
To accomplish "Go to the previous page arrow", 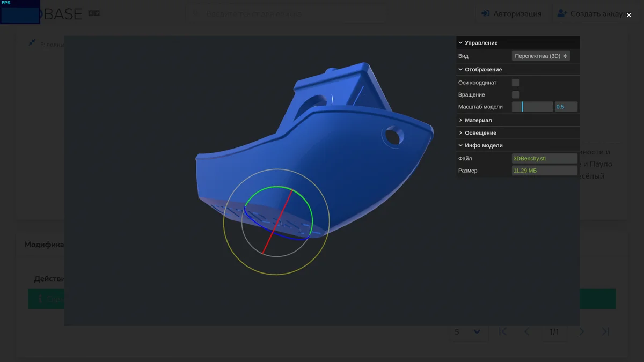I will [527, 331].
